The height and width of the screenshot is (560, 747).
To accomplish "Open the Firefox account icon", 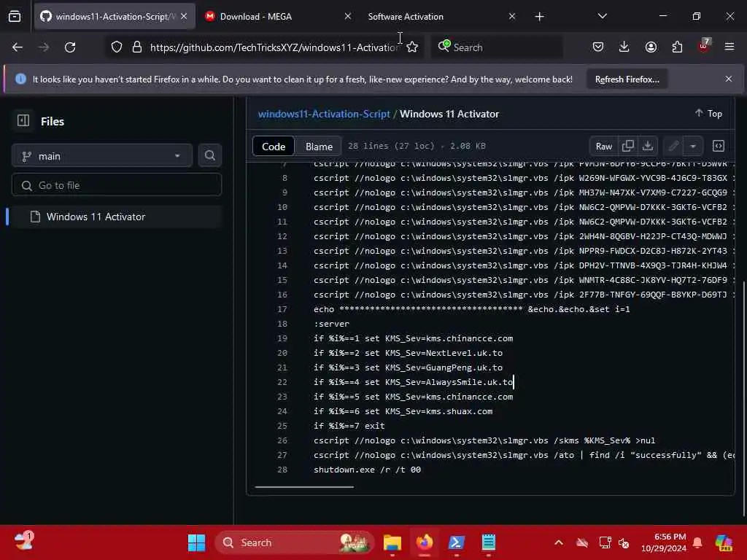I will click(651, 47).
